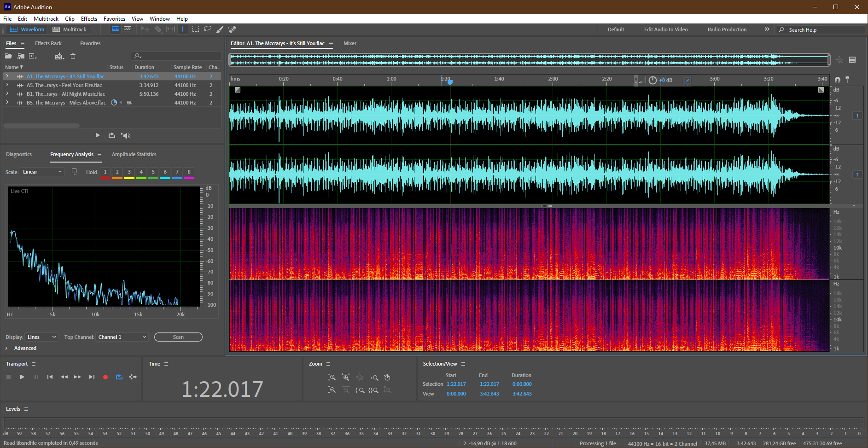
Task: Open the Scale Linear dropdown
Action: 42,172
